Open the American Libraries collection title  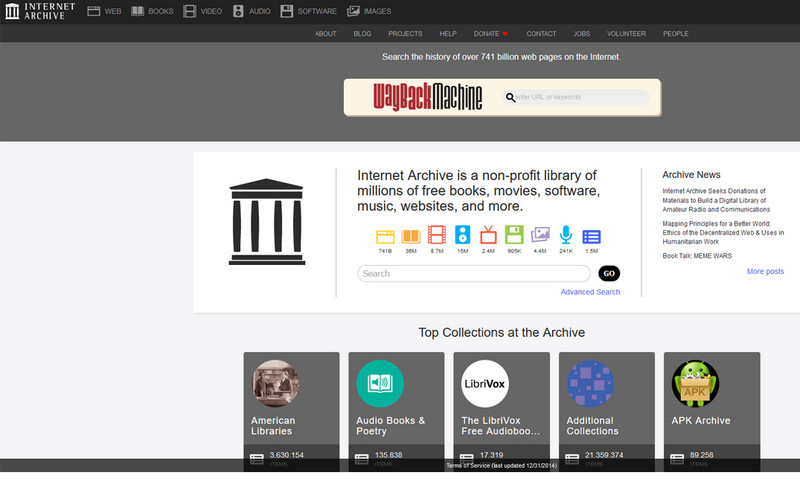[273, 425]
